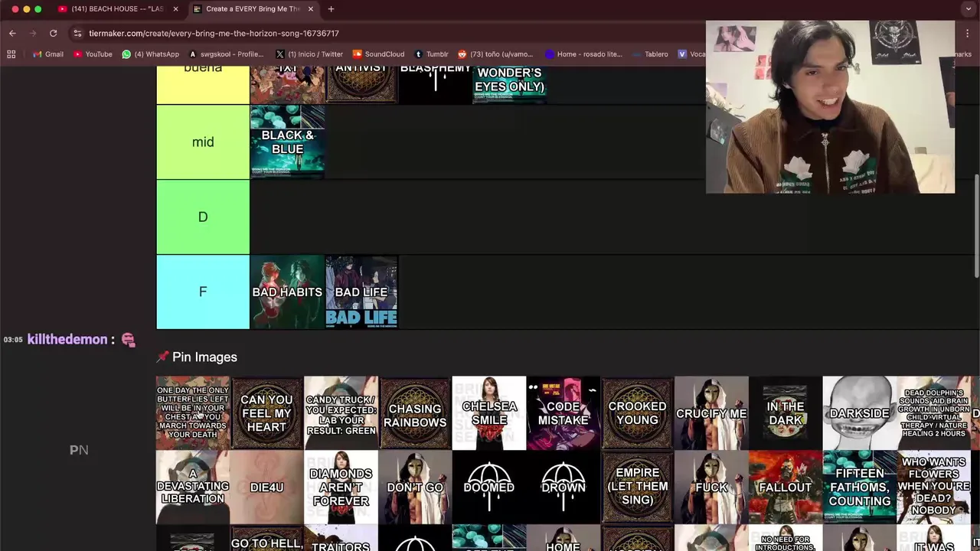
Task: Select the Darkside tile
Action: tap(860, 413)
